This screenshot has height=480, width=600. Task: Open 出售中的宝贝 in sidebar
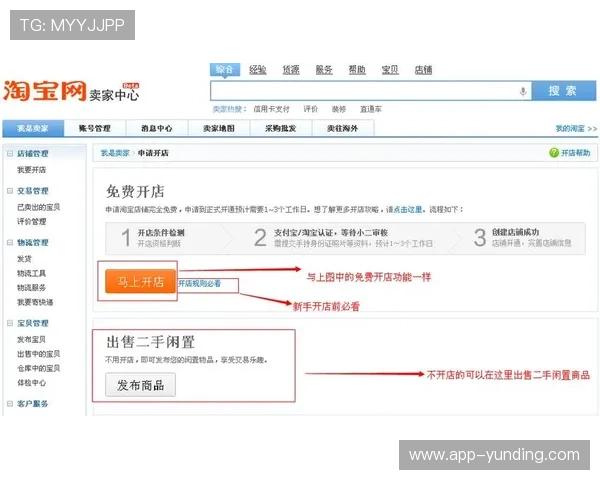pyautogui.click(x=38, y=354)
